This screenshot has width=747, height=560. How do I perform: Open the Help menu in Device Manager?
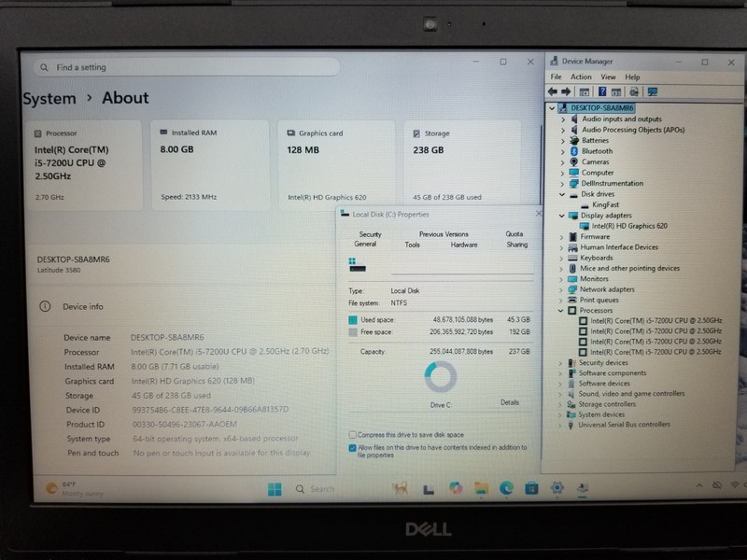[x=632, y=77]
